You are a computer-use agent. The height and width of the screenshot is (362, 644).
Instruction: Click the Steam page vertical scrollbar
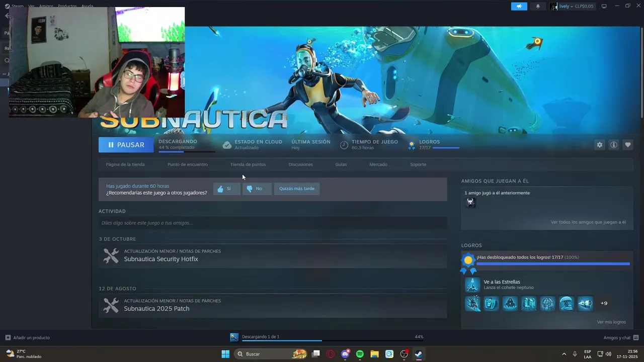click(x=641, y=73)
